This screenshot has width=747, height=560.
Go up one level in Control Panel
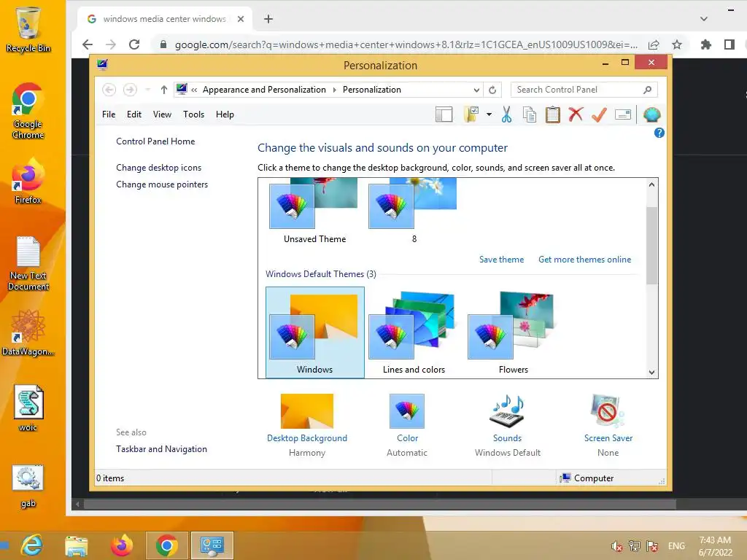click(164, 90)
